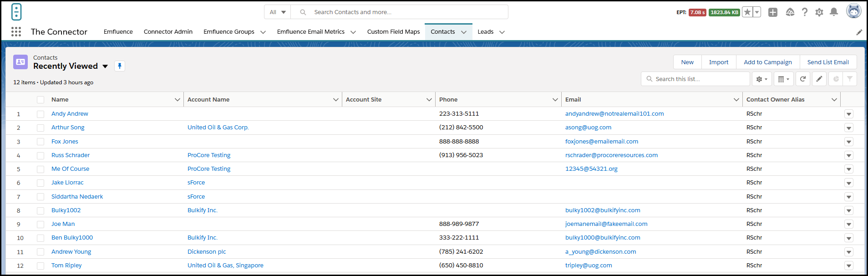Open the Global Actions plus icon

tap(773, 12)
